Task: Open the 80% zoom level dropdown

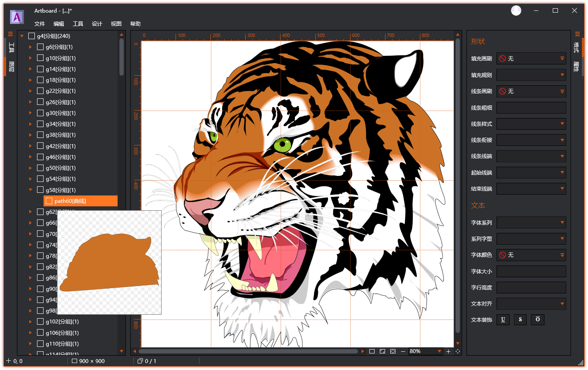Action: pos(425,351)
